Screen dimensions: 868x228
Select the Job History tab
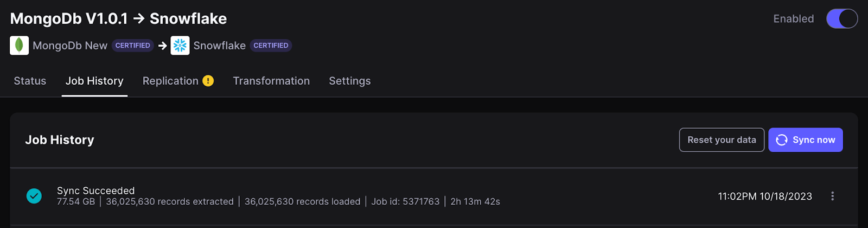pos(94,81)
